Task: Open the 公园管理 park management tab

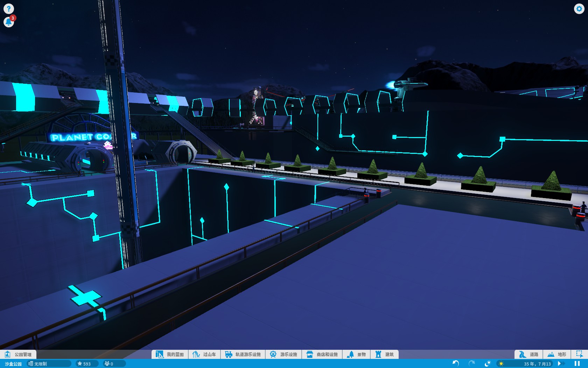Action: click(18, 354)
